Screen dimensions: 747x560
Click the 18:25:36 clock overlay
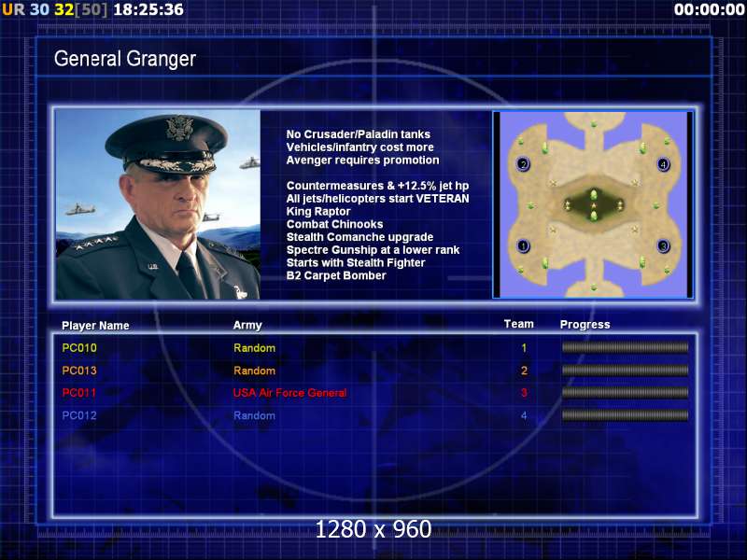(148, 9)
